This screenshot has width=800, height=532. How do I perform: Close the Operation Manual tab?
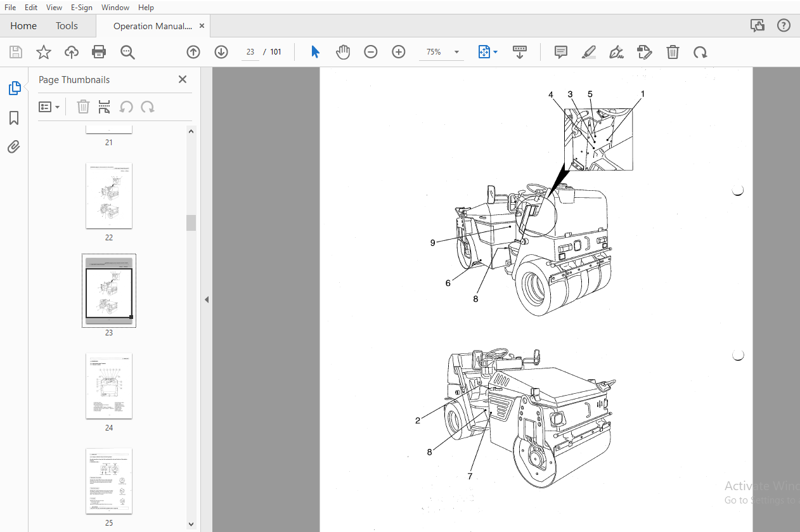coord(202,26)
